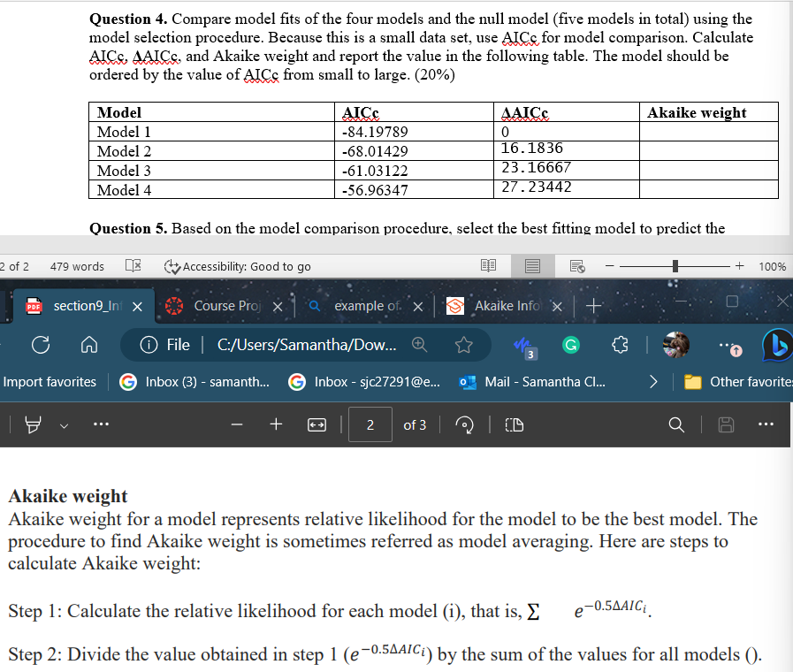This screenshot has height=672, width=793.
Task: Click the Word spelling proofing icon
Action: [133, 266]
